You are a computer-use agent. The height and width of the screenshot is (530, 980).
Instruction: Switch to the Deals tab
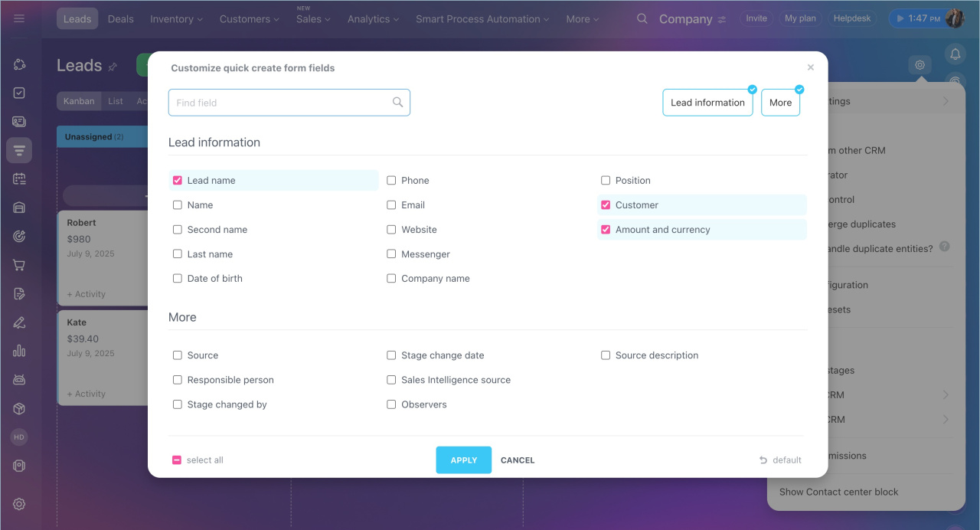pos(120,19)
